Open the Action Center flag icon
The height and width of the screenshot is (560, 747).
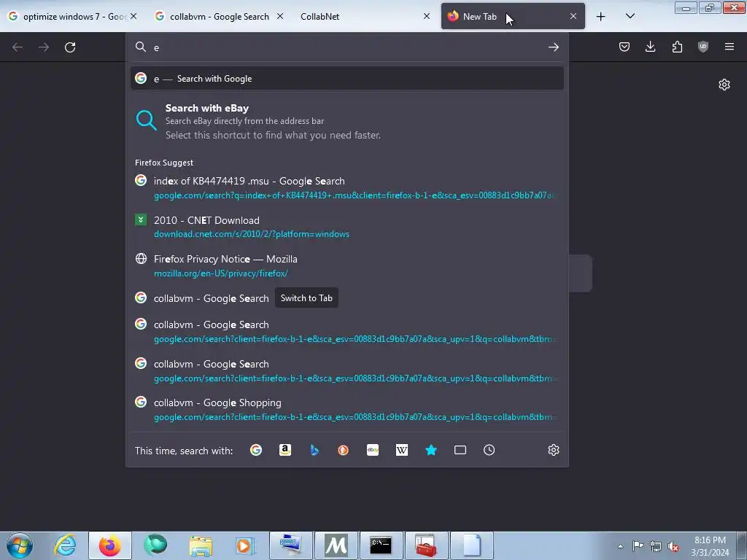[638, 545]
